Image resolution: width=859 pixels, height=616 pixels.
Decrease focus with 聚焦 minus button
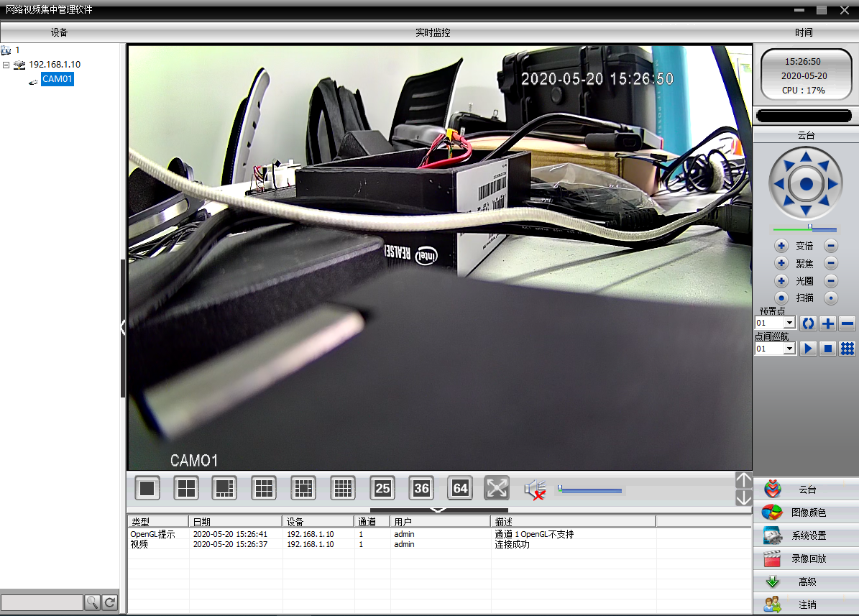pos(831,263)
